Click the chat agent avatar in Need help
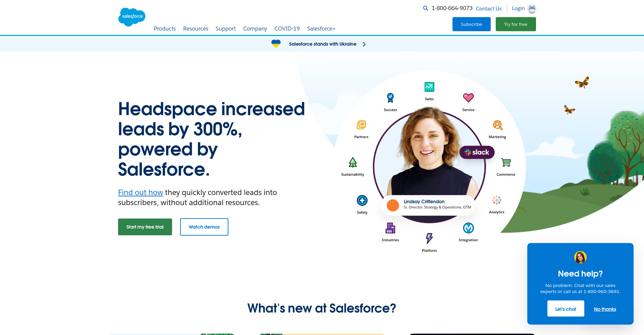The width and height of the screenshot is (644, 335). click(x=580, y=257)
